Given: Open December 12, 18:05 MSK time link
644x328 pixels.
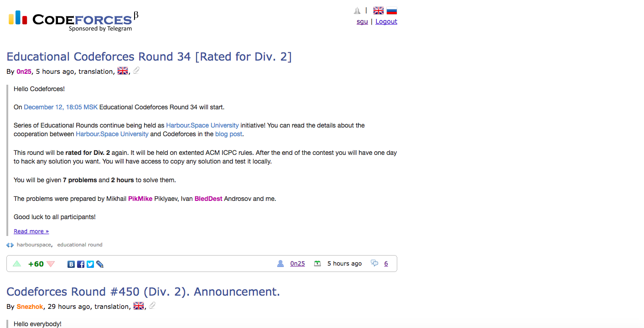Looking at the screenshot, I should pyautogui.click(x=61, y=107).
